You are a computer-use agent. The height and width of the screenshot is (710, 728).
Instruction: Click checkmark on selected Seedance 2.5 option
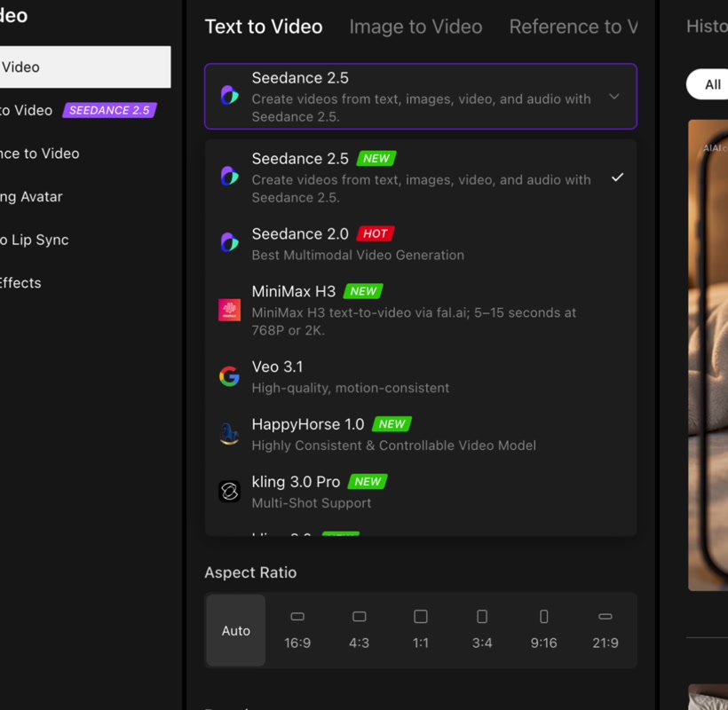coord(617,177)
